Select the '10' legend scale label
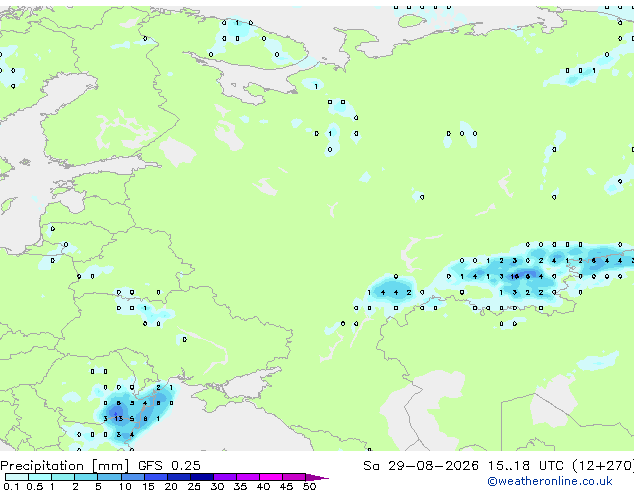This screenshot has height=490, width=634. coord(125,486)
